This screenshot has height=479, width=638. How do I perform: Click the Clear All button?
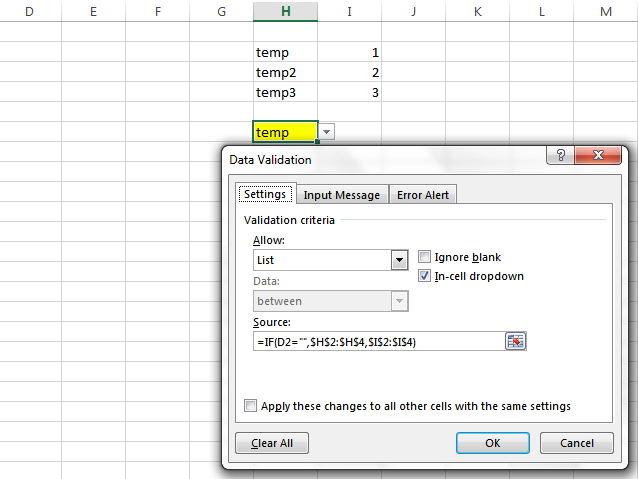[x=272, y=443]
